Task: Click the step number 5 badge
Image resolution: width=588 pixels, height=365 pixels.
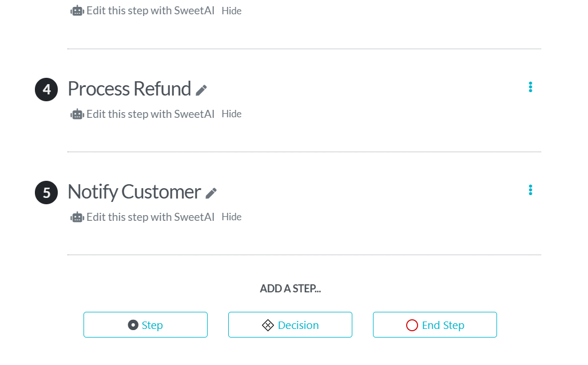Action: point(46,193)
